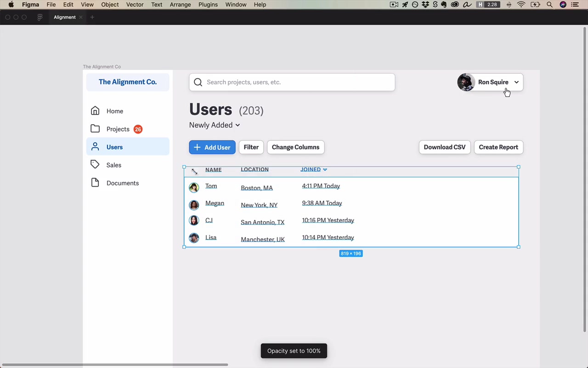Click the Figma home grid icon
The height and width of the screenshot is (368, 588).
point(40,17)
